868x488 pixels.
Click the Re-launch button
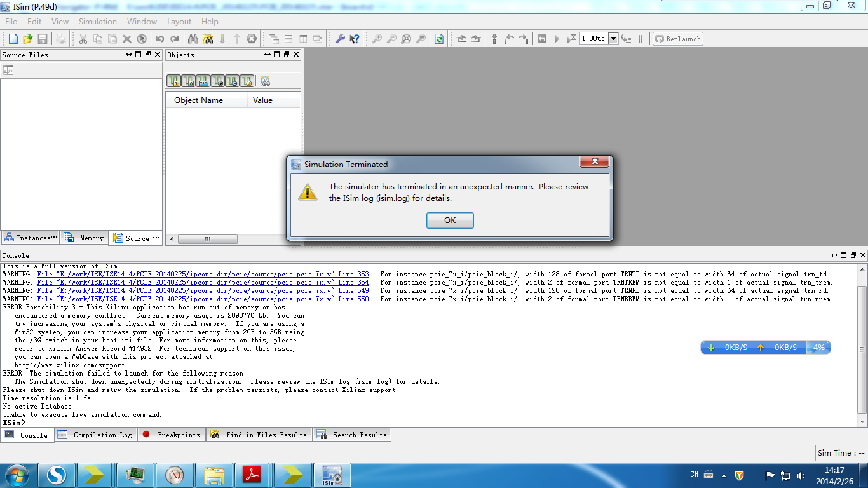point(678,39)
